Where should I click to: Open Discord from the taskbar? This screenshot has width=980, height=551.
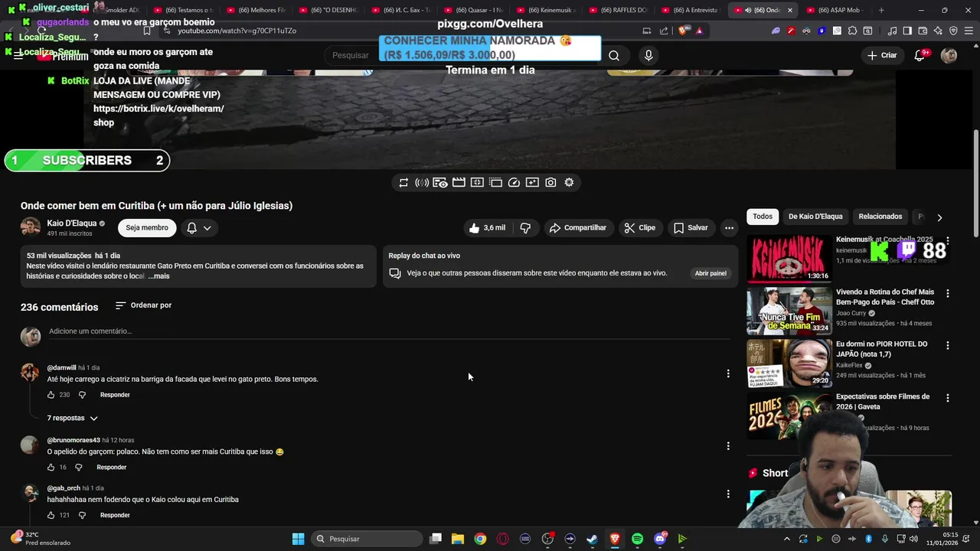[x=660, y=539]
